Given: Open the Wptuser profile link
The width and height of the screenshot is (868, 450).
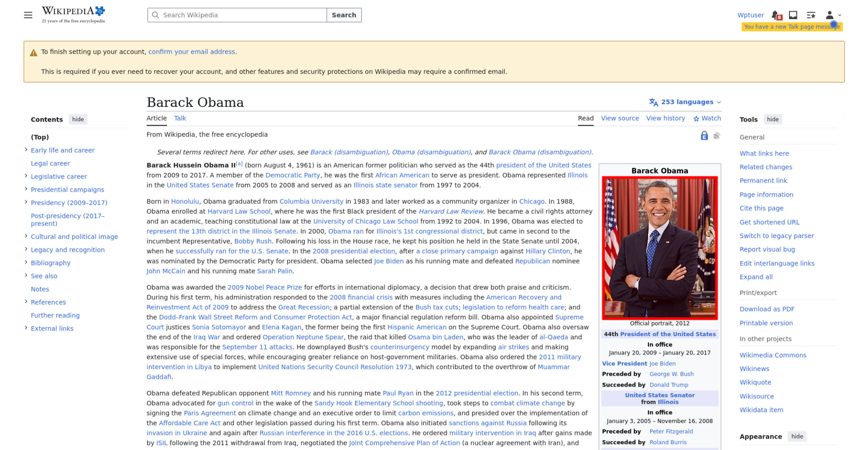Looking at the screenshot, I should coord(750,15).
